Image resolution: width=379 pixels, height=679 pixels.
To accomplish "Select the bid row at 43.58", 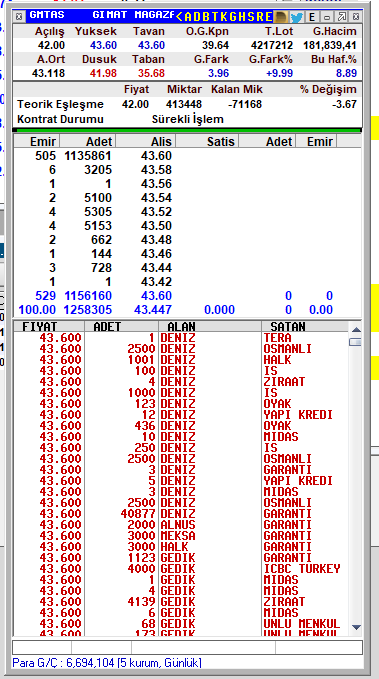I will tap(188, 170).
